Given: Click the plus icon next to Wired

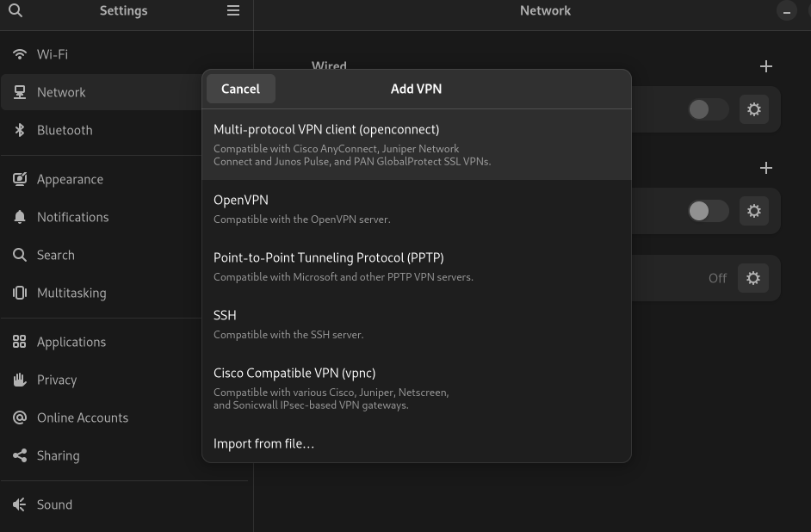Looking at the screenshot, I should coord(766,66).
